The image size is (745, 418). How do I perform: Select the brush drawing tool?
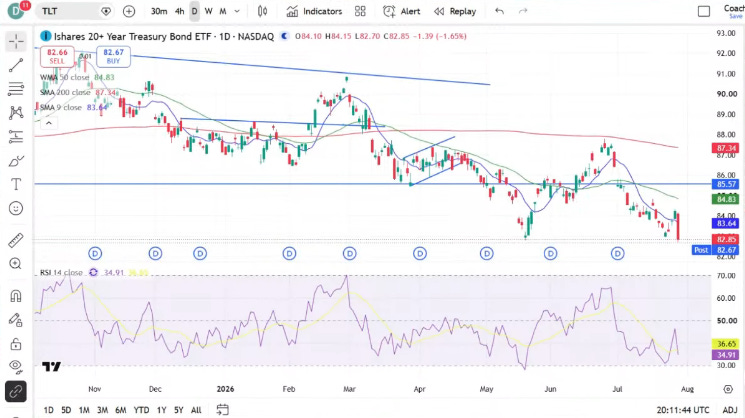tap(16, 162)
